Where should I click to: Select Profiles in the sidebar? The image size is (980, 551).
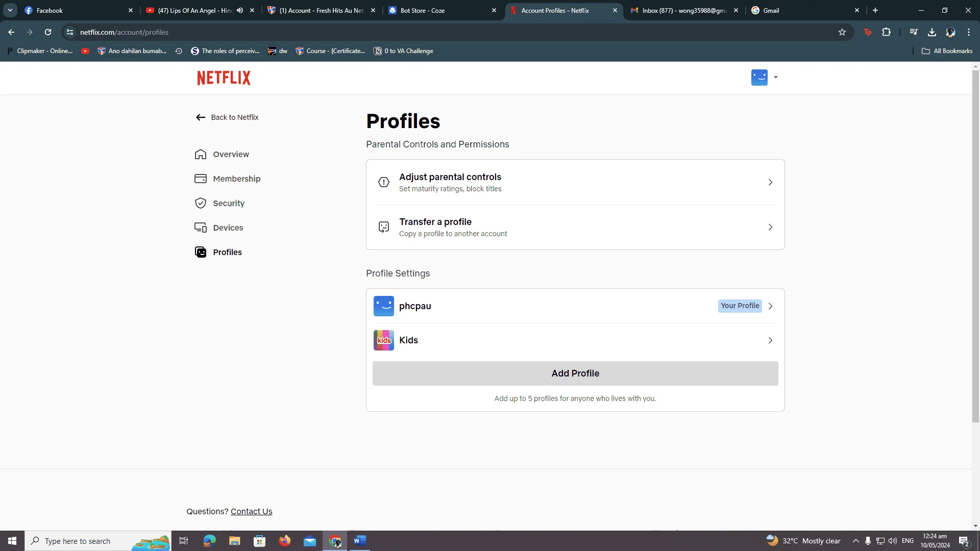[x=218, y=252]
